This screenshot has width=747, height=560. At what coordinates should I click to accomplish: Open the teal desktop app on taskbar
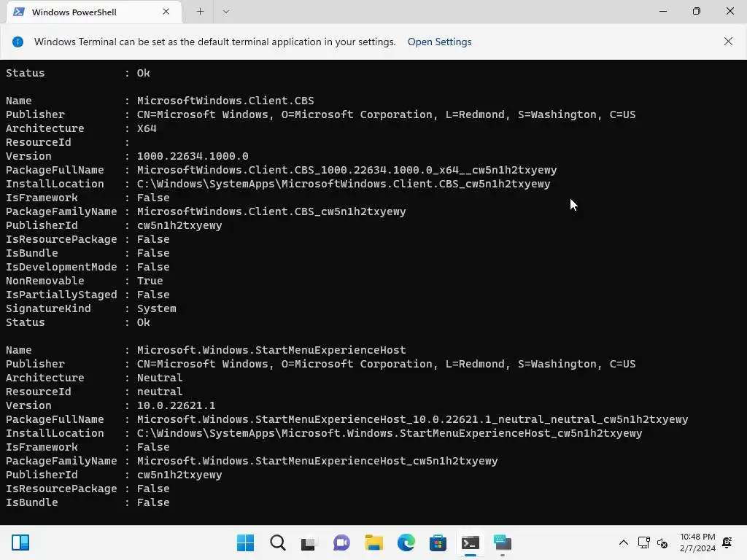[502, 542]
